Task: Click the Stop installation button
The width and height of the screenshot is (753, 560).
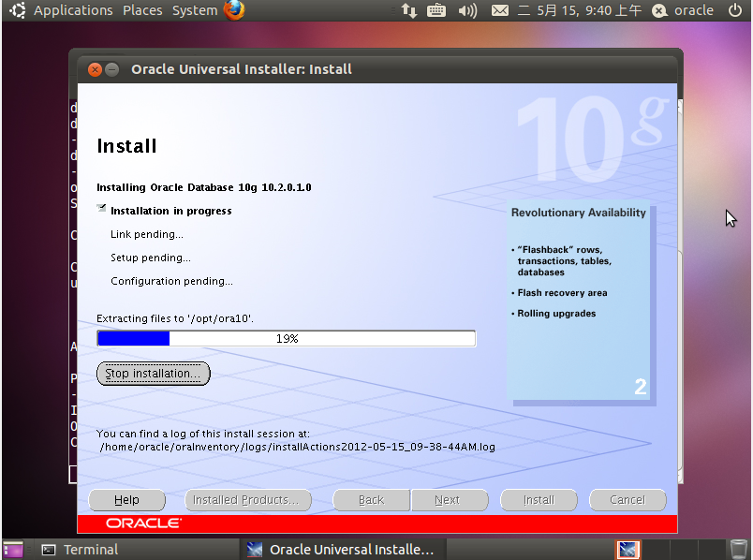Action: 154,374
